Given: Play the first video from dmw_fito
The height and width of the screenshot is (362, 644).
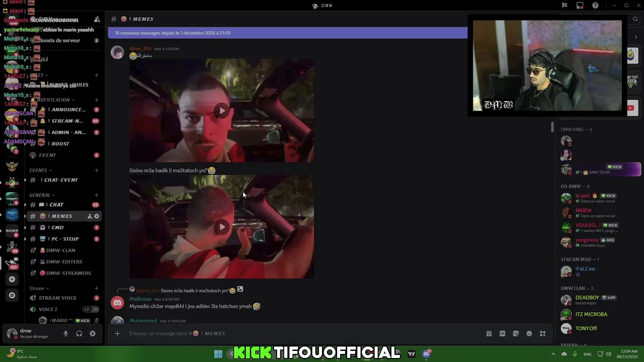Looking at the screenshot, I should click(222, 111).
